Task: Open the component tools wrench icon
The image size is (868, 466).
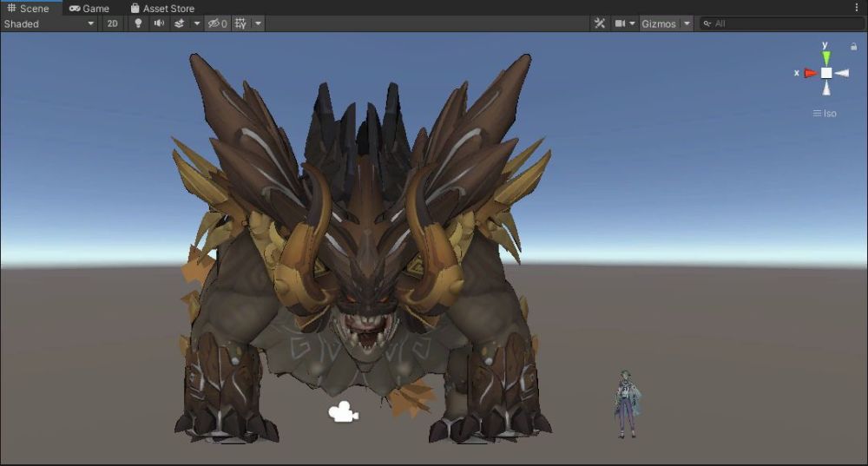Action: coord(599,23)
